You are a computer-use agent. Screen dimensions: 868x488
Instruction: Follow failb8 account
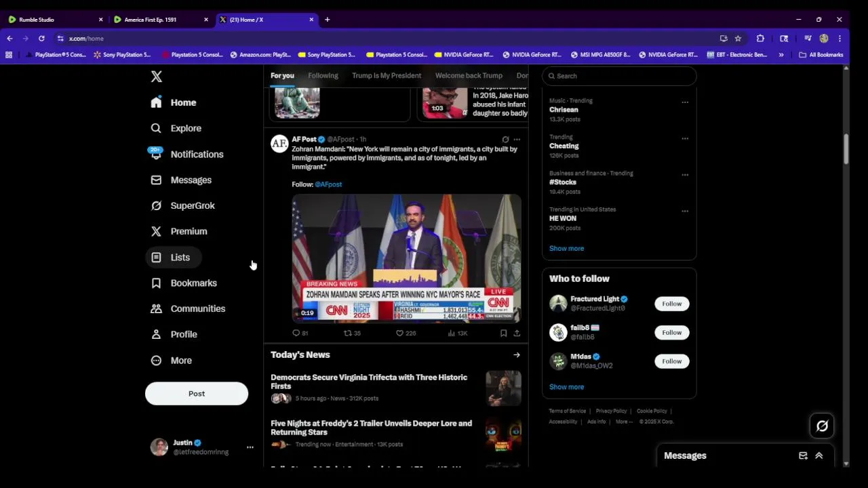point(671,332)
